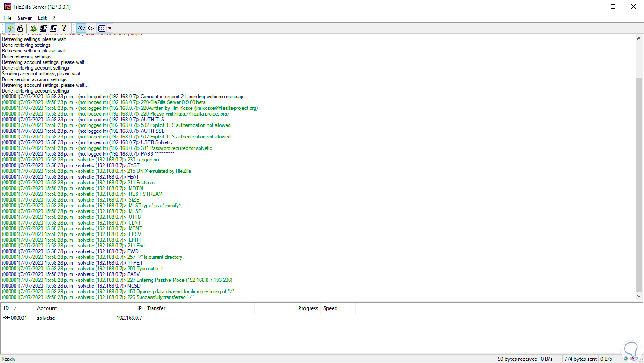Maximize the FileZilla Server window
The width and height of the screenshot is (644, 363).
click(x=613, y=7)
